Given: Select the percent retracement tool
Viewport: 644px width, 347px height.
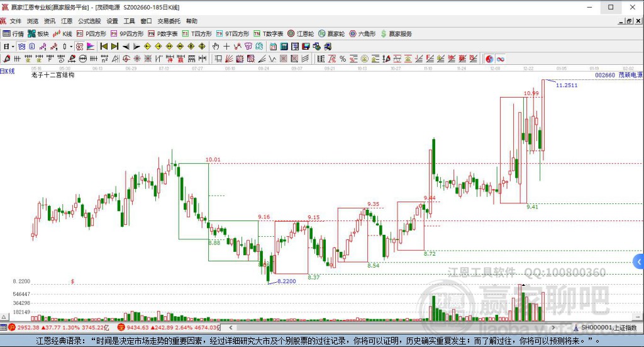Looking at the screenshot, I should click(x=343, y=59).
